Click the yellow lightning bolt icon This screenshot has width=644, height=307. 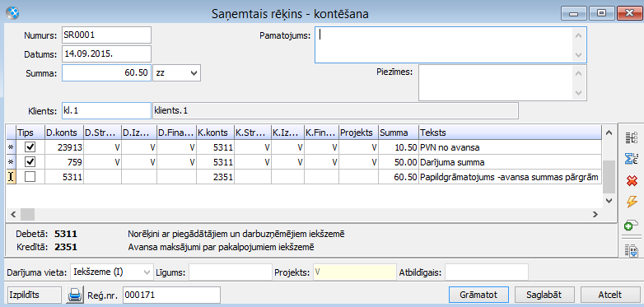coord(631,202)
